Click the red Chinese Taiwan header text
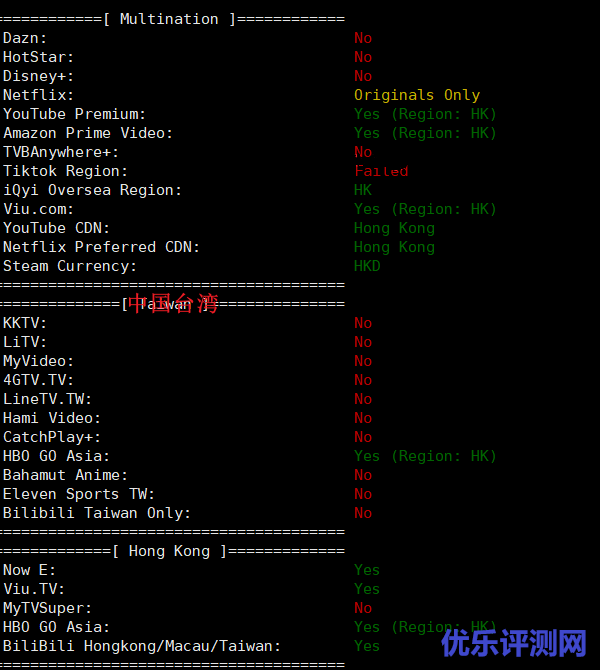This screenshot has width=600, height=670. 172,303
